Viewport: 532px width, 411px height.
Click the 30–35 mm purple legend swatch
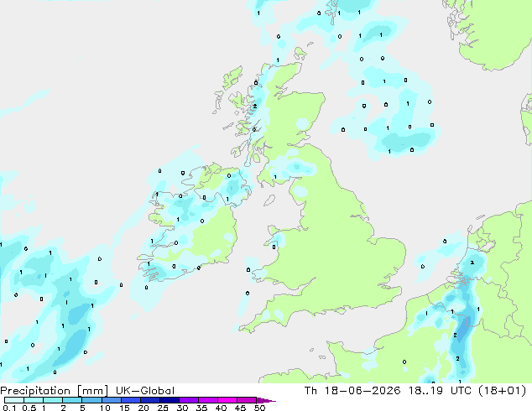pos(188,400)
